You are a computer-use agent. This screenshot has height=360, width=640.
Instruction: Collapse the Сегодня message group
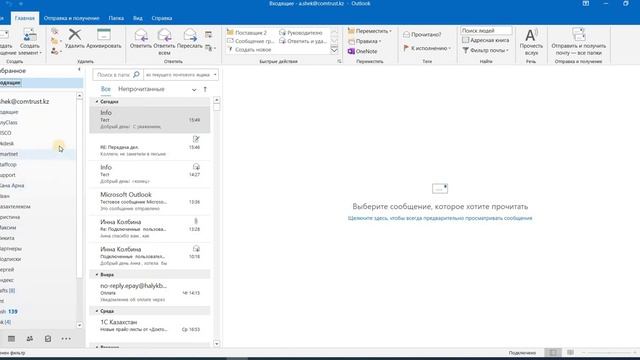97,101
